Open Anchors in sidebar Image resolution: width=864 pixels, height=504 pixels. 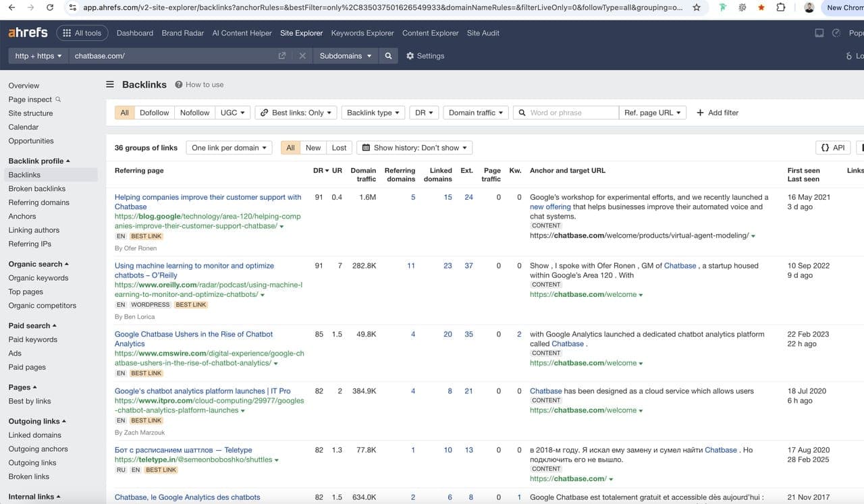click(22, 217)
